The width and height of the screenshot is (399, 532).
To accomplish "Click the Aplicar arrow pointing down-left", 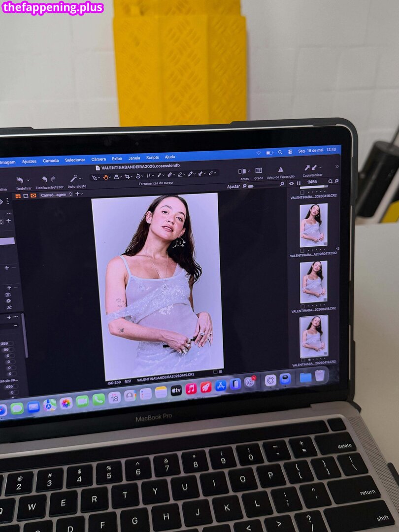I will pos(314,167).
